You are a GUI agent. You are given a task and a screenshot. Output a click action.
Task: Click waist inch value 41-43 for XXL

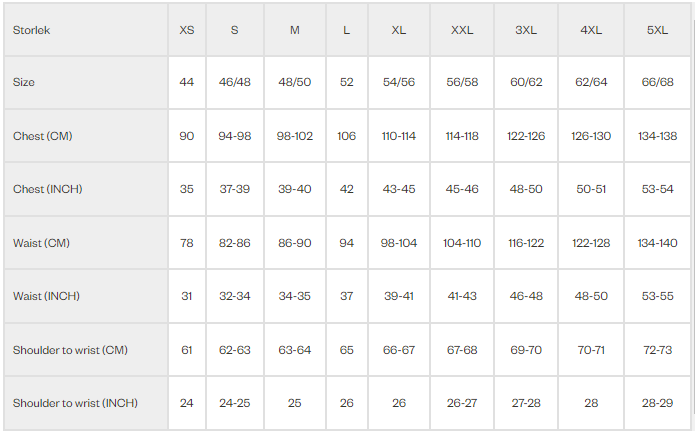coord(462,296)
